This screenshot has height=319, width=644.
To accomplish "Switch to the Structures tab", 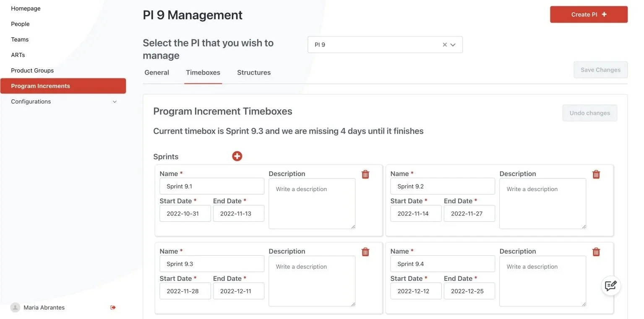I will (254, 73).
